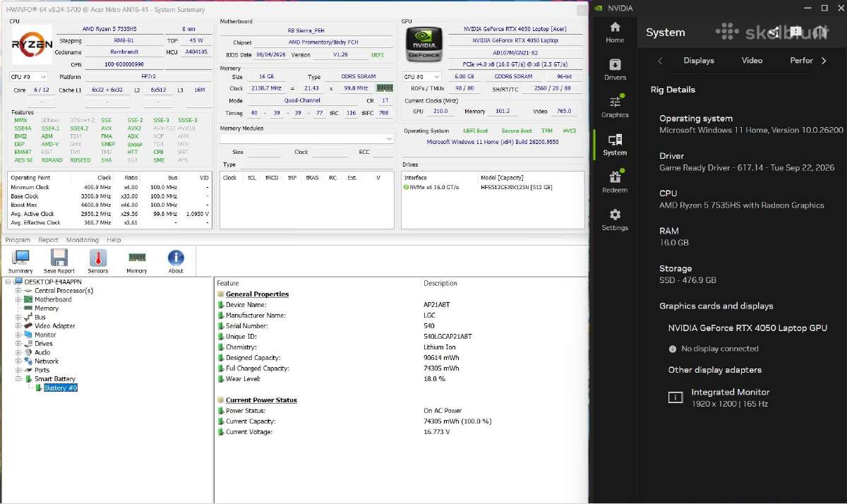Click the Designed Capacity value 90614 mWh
Viewport: 847px width, 504px height.
click(441, 358)
